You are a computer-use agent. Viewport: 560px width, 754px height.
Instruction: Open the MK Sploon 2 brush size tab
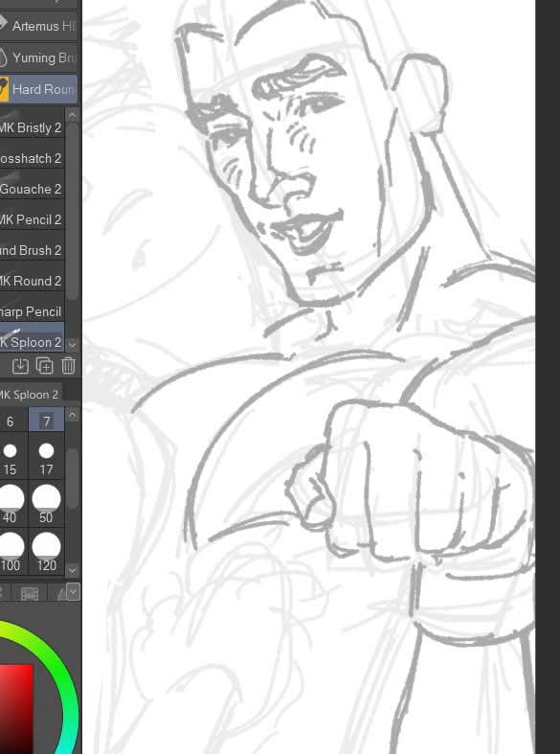30,395
